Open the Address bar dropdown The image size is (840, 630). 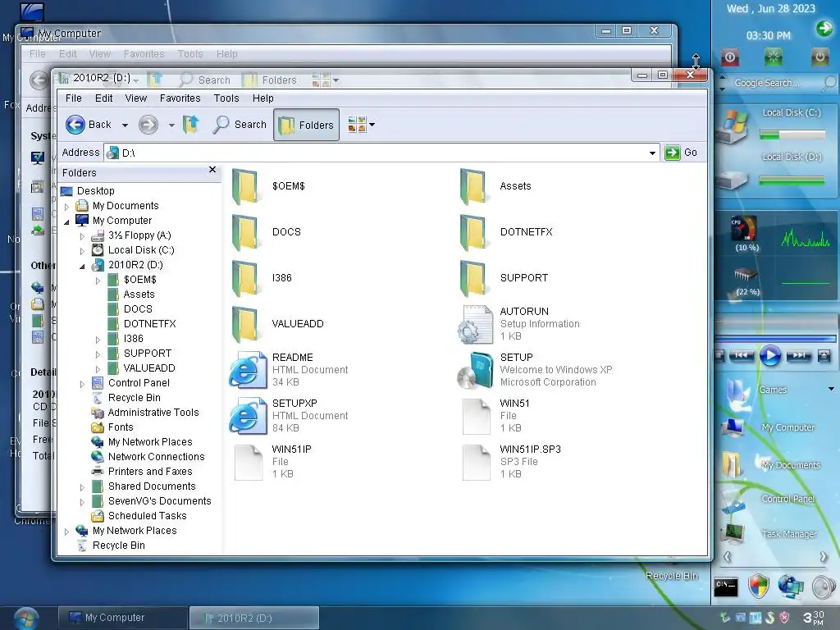[652, 153]
